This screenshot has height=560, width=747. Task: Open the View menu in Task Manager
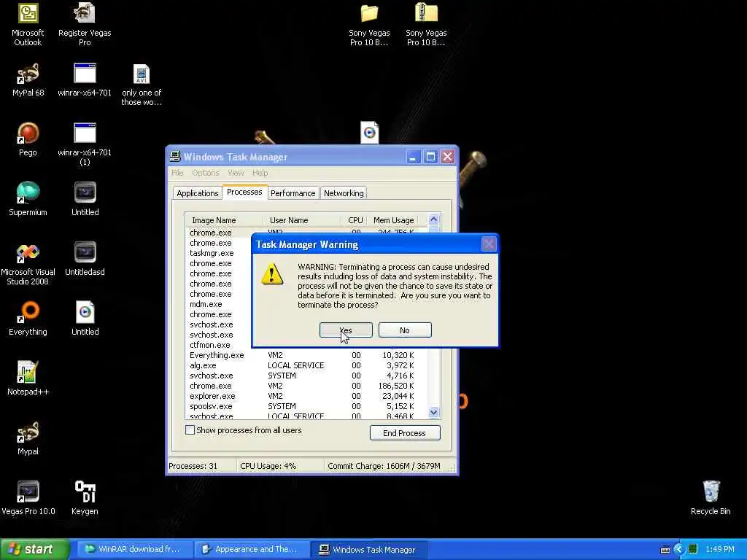(236, 173)
